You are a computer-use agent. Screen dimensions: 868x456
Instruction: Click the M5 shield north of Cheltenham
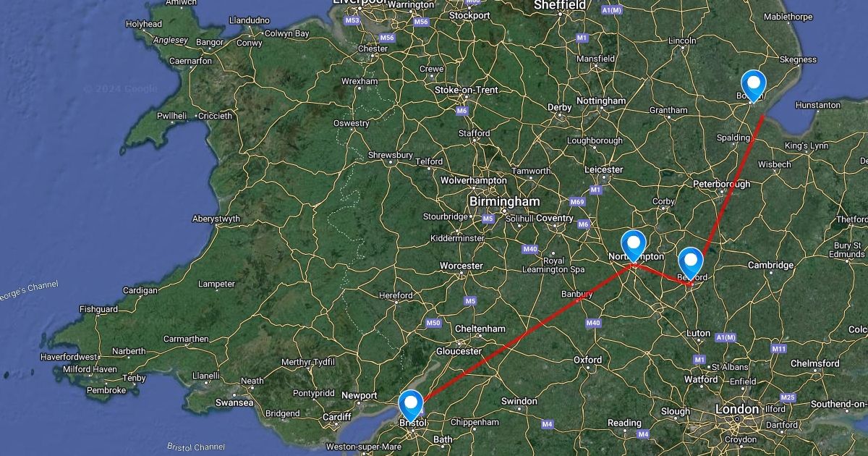pos(471,300)
